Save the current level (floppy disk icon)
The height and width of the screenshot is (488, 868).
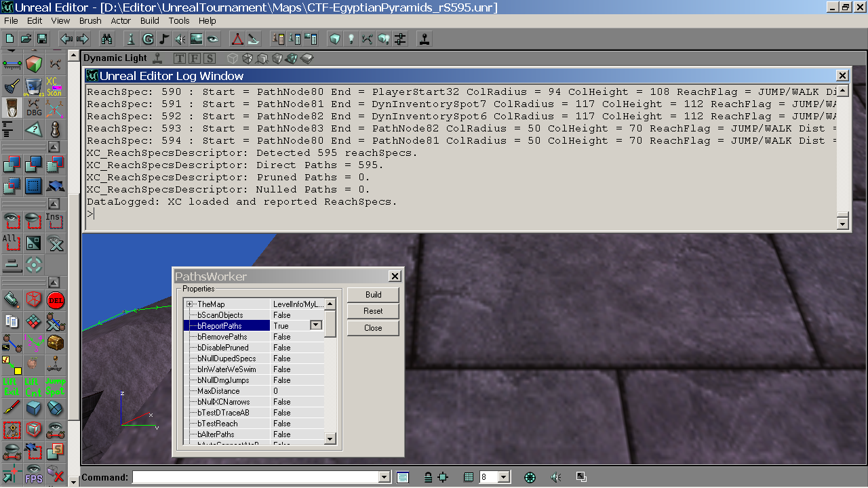point(41,39)
